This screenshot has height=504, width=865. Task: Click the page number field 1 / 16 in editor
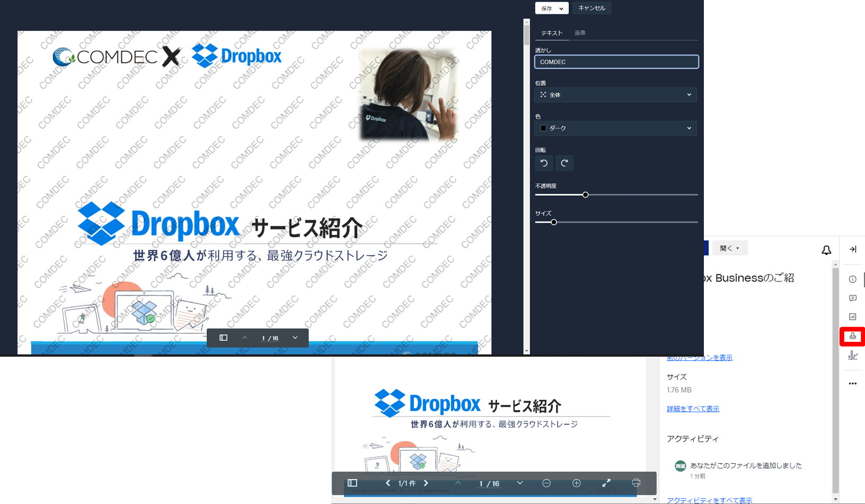pos(270,338)
